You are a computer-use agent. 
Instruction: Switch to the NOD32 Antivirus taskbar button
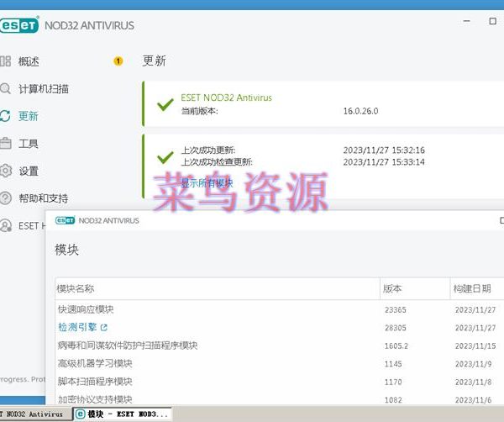(x=32, y=414)
